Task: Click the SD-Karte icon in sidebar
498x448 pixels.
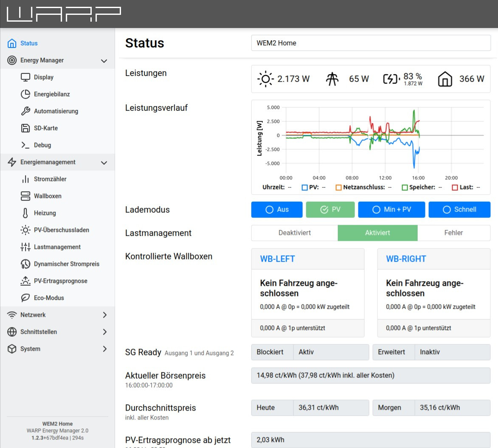Action: (26, 128)
